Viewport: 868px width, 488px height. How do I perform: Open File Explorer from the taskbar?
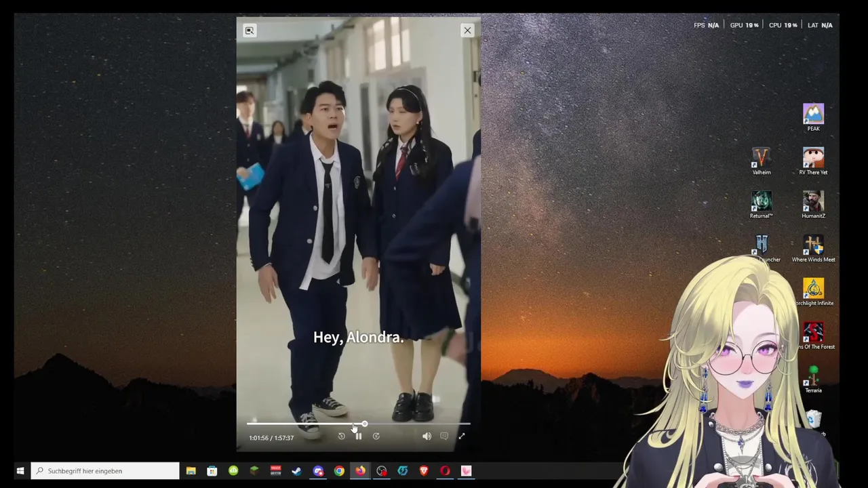[x=191, y=471]
